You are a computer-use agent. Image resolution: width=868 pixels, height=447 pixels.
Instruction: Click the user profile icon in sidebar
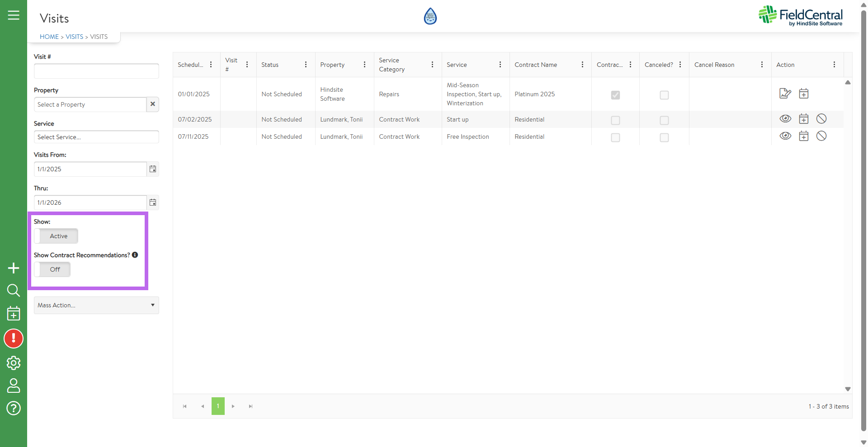pyautogui.click(x=14, y=386)
